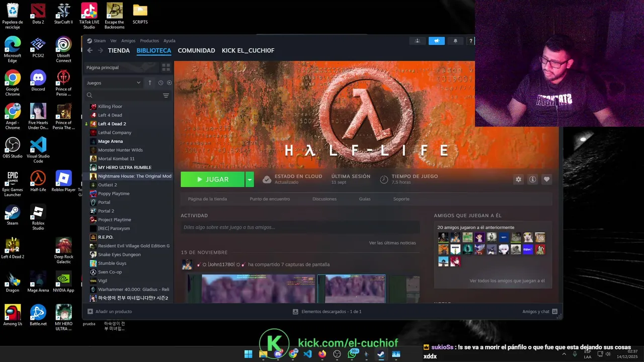
Task: Open the Ayuda menu
Action: [x=170, y=41]
